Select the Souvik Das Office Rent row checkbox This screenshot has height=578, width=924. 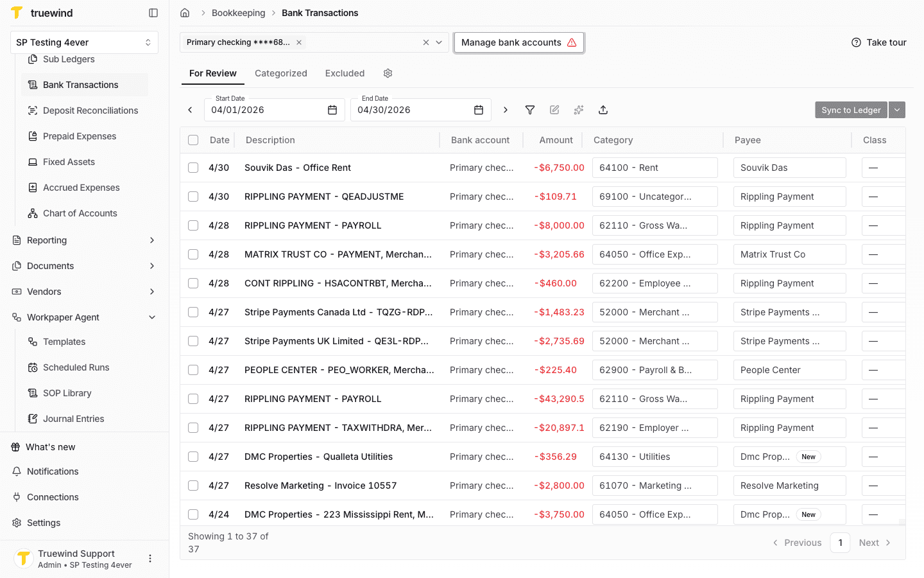[x=193, y=168]
